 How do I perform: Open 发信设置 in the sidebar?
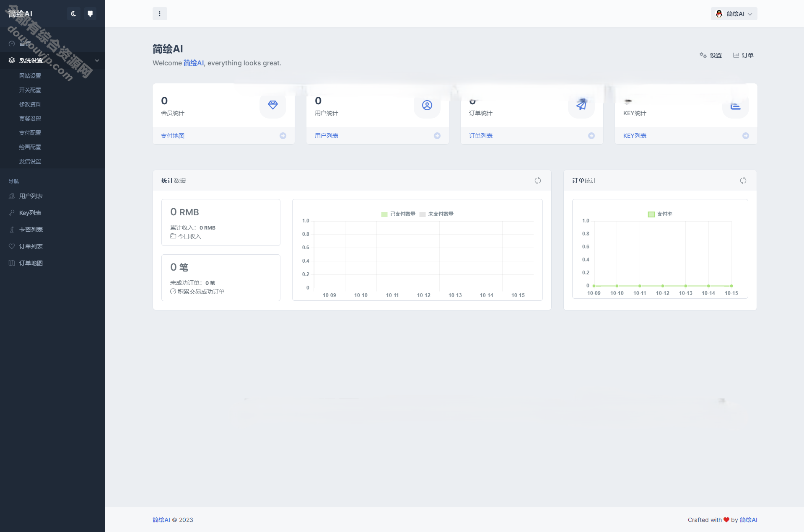click(x=30, y=161)
